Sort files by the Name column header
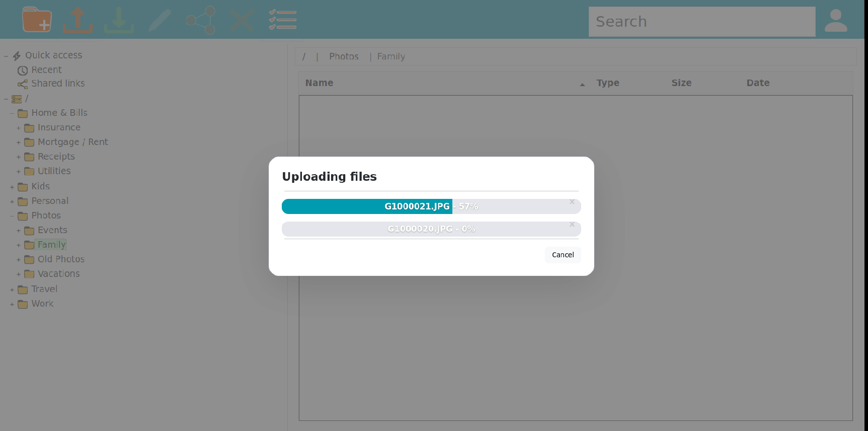868x431 pixels. pyautogui.click(x=319, y=83)
